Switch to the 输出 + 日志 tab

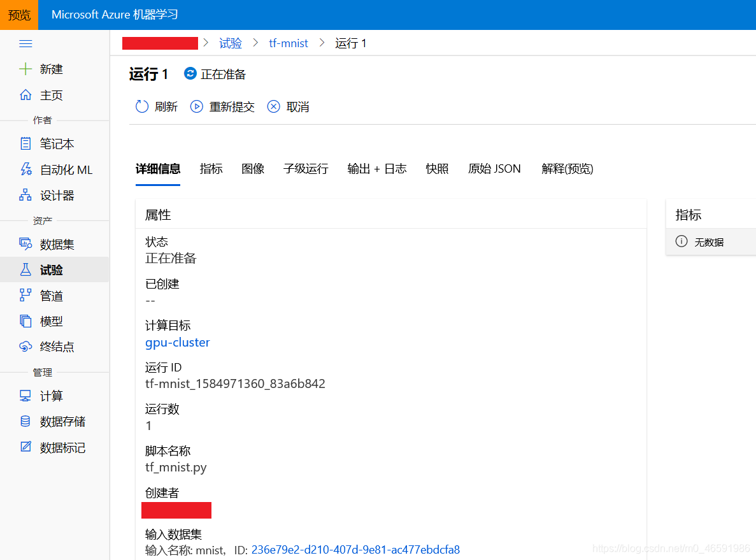coord(377,169)
